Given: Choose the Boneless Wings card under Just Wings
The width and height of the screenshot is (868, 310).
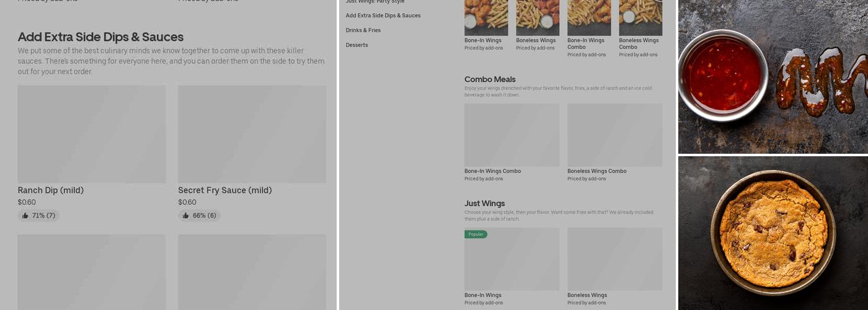Looking at the screenshot, I should [x=614, y=259].
